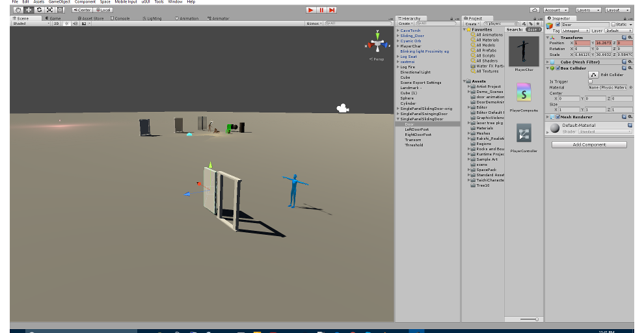Open Transform component help book icon

click(624, 37)
